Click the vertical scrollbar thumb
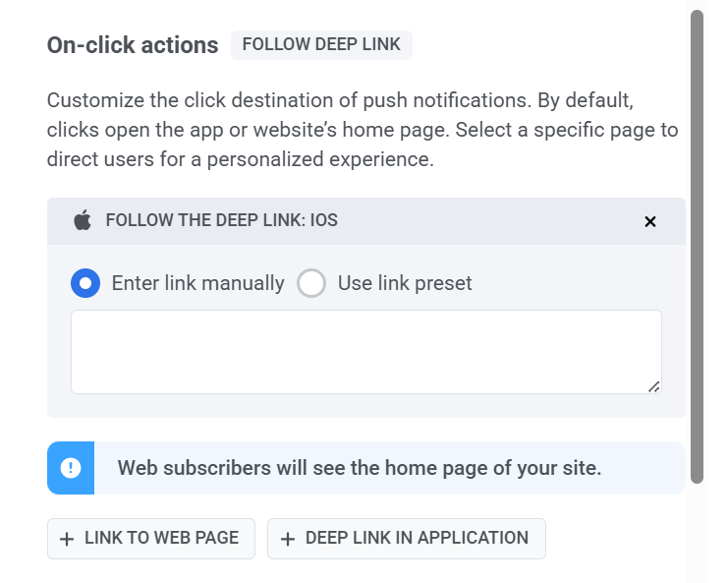Viewport: 728px width, 583px height. coord(698,246)
